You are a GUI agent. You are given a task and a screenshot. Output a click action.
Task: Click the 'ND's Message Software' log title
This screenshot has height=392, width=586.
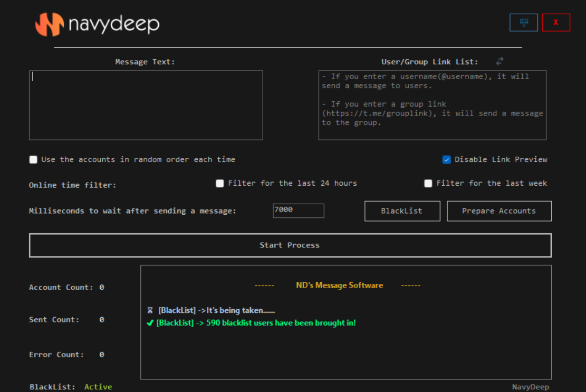point(339,285)
